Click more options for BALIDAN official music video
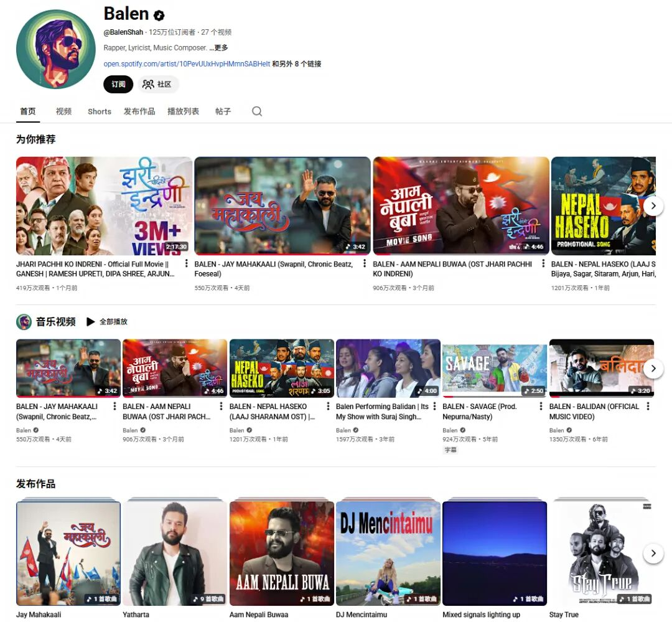 pyautogui.click(x=648, y=407)
